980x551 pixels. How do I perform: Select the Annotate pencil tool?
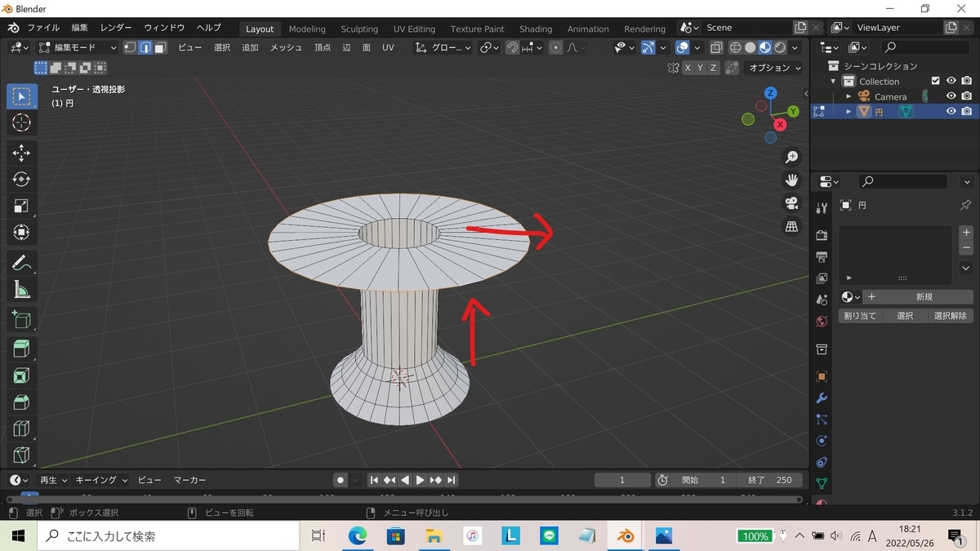pyautogui.click(x=22, y=263)
